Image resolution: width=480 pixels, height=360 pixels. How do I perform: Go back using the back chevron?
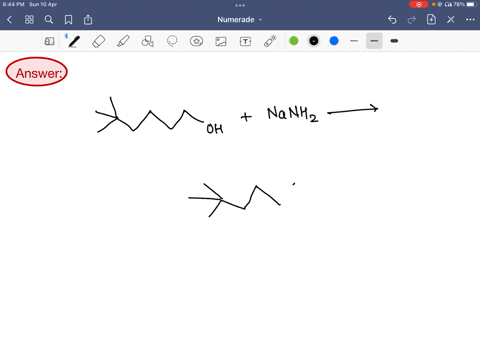(9, 20)
